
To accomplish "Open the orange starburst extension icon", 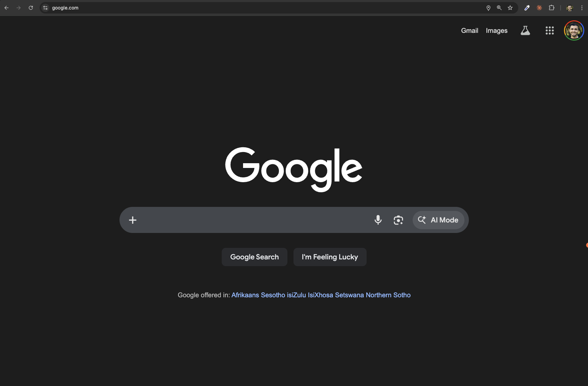I will pos(539,8).
